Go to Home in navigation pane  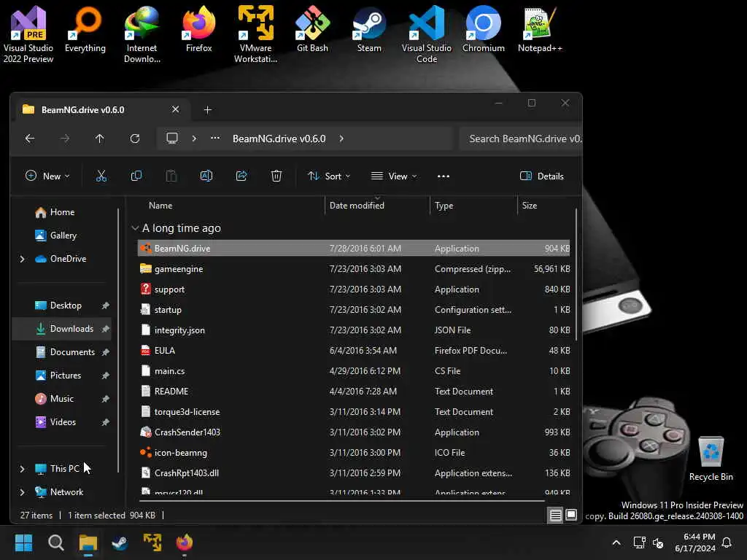point(62,212)
